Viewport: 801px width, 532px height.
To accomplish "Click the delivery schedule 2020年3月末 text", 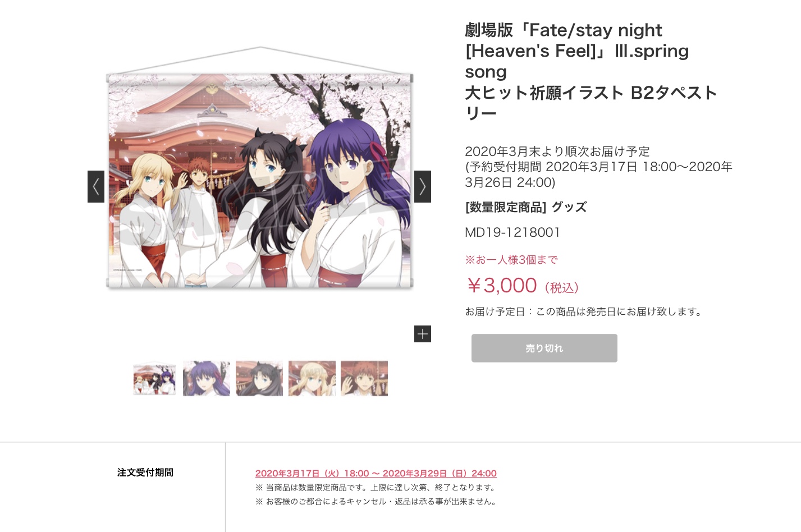I will click(557, 152).
